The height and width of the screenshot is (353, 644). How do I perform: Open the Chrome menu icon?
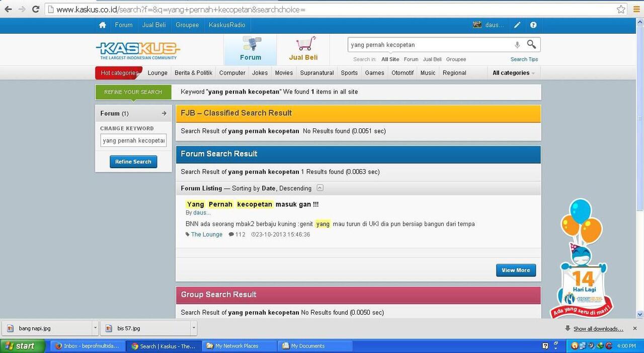click(636, 9)
